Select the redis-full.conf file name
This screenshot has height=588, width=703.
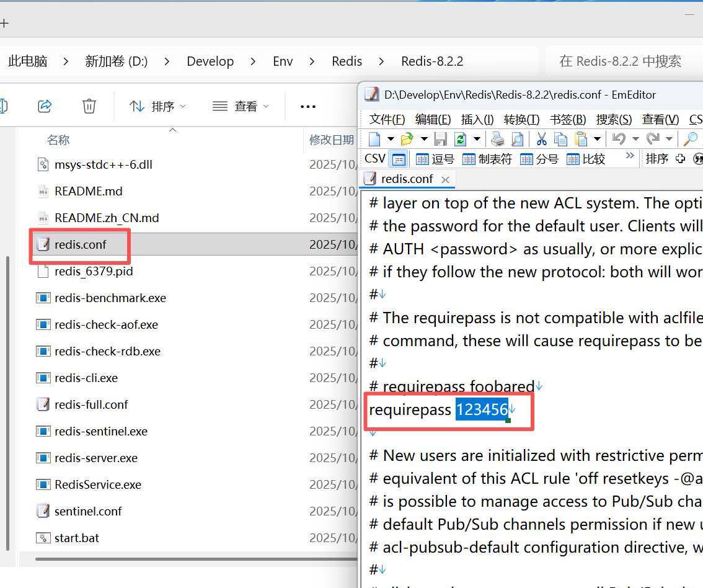[x=91, y=404]
